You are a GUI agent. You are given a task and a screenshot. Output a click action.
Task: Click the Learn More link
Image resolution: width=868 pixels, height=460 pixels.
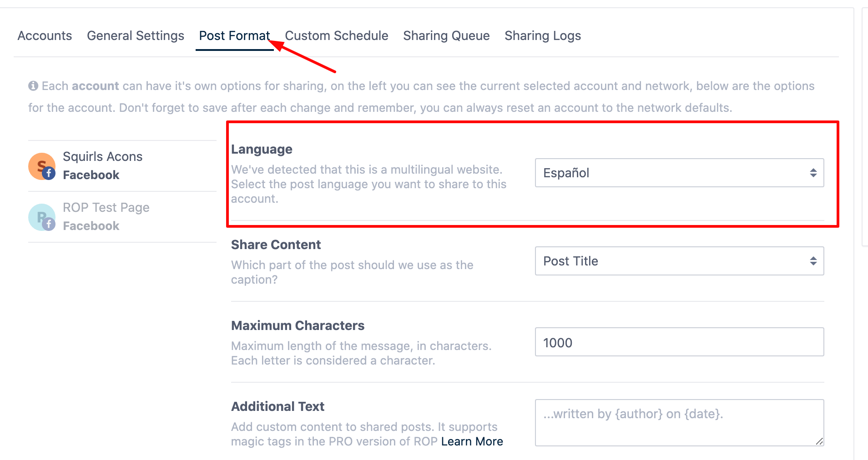pyautogui.click(x=472, y=441)
